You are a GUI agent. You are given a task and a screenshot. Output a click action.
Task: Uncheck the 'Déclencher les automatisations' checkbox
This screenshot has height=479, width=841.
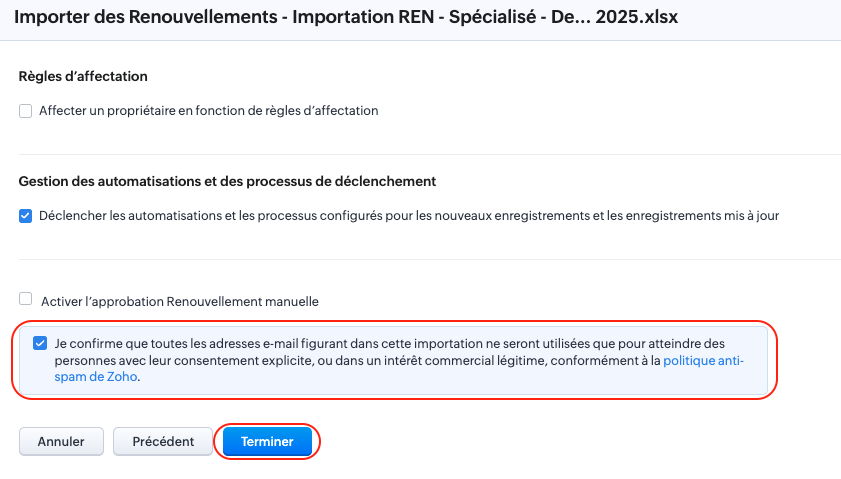(26, 215)
